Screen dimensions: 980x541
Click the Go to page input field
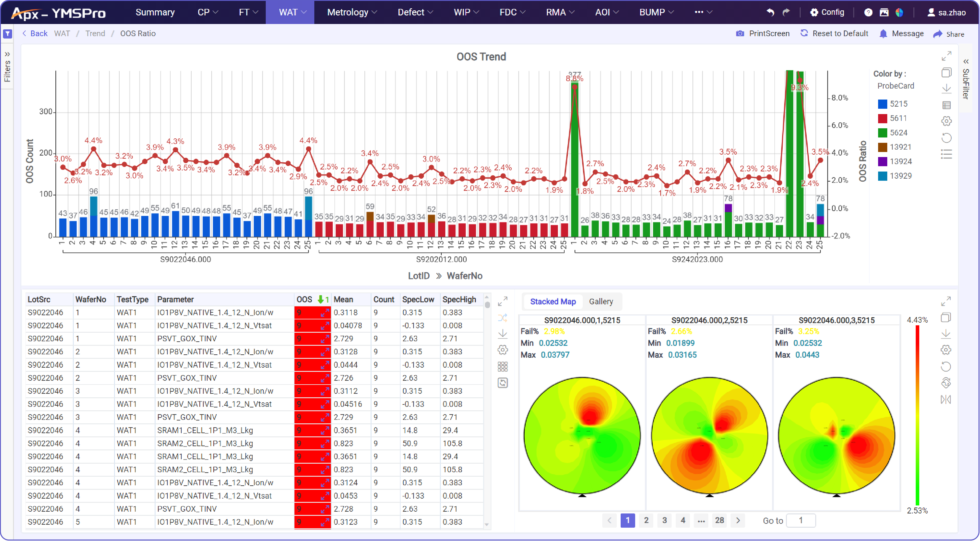click(801, 521)
